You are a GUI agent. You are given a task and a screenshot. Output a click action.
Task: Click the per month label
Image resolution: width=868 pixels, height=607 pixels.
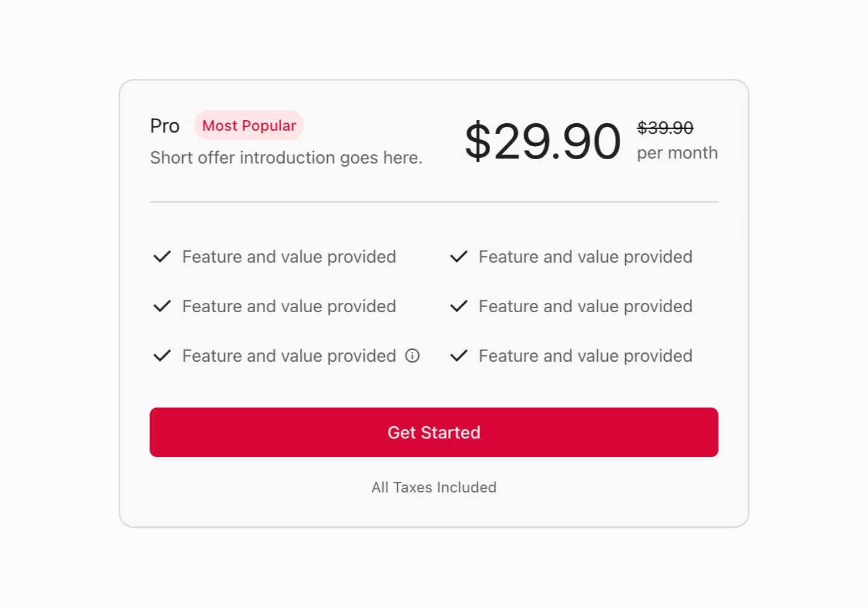click(677, 152)
